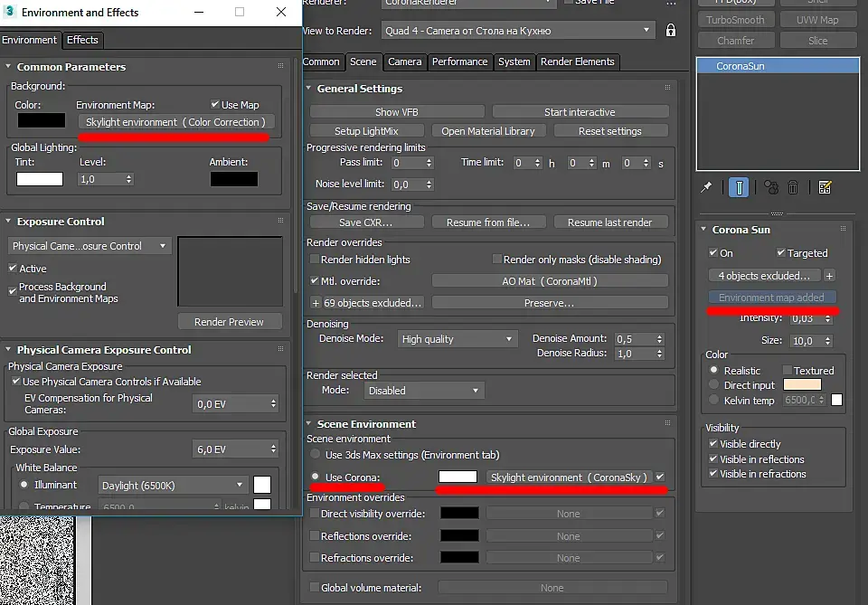Select CoronaSun in modifier stack
Screen dimensions: 868x605
click(778, 66)
